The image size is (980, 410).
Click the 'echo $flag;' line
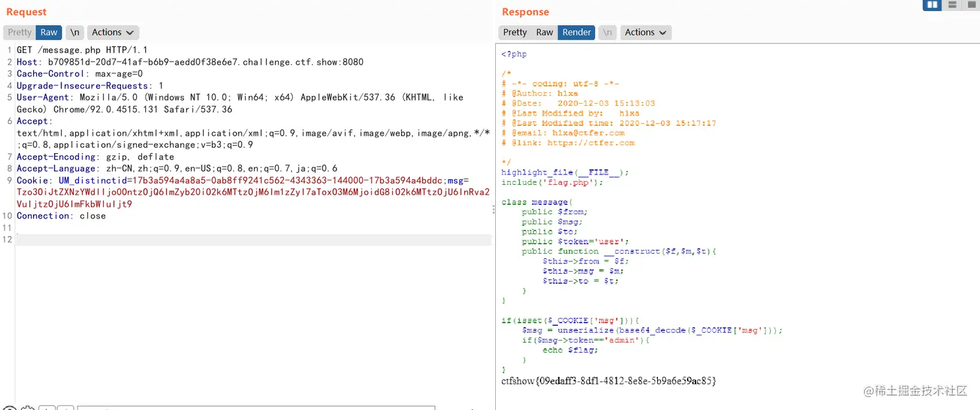tap(570, 350)
